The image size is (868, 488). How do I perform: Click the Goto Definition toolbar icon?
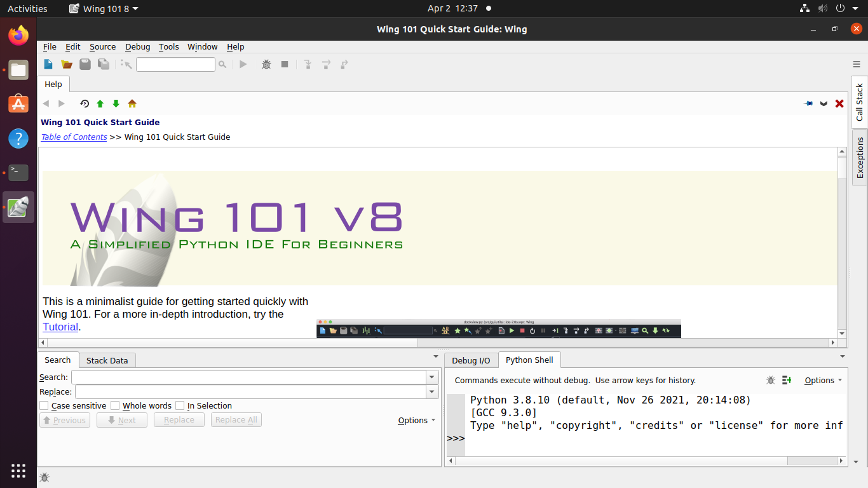pyautogui.click(x=126, y=64)
